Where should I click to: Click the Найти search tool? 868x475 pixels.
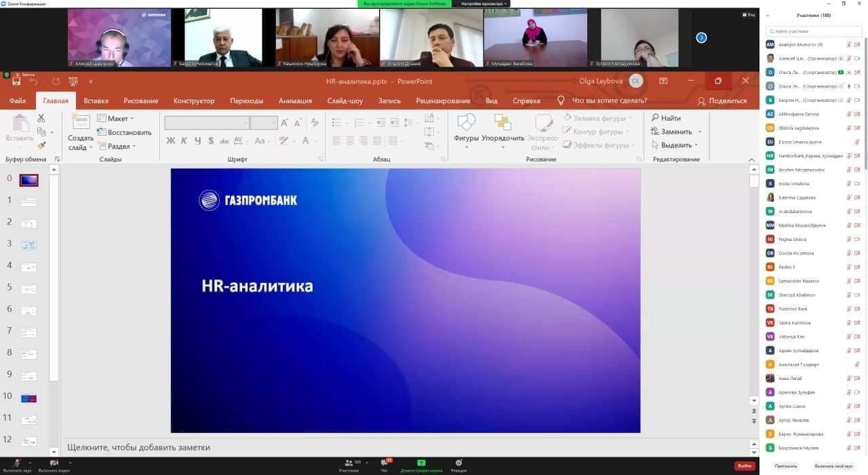pyautogui.click(x=665, y=118)
